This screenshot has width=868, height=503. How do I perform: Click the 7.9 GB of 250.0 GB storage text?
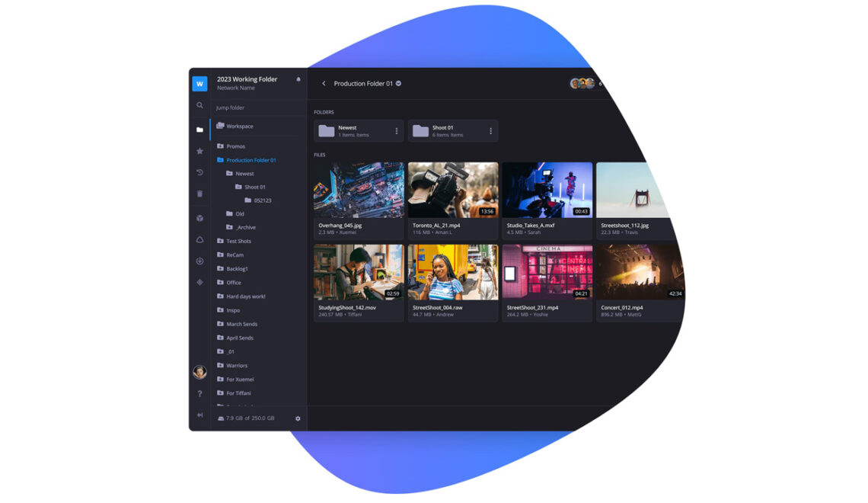[251, 418]
